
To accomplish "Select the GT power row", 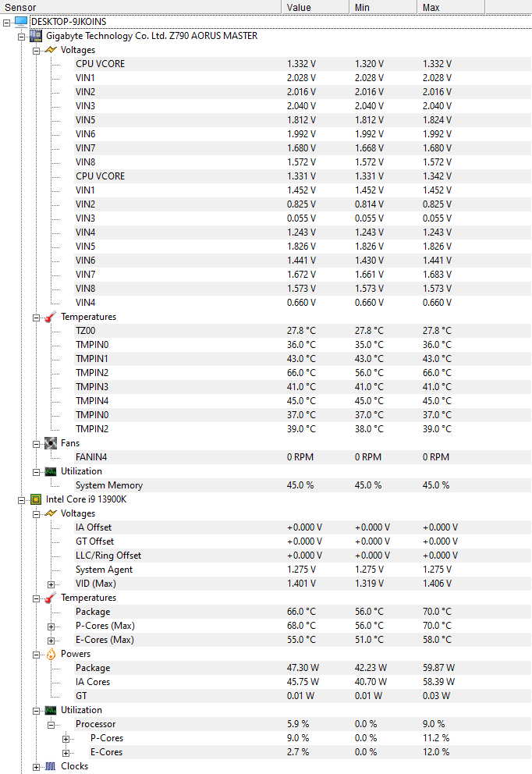I will click(x=303, y=696).
